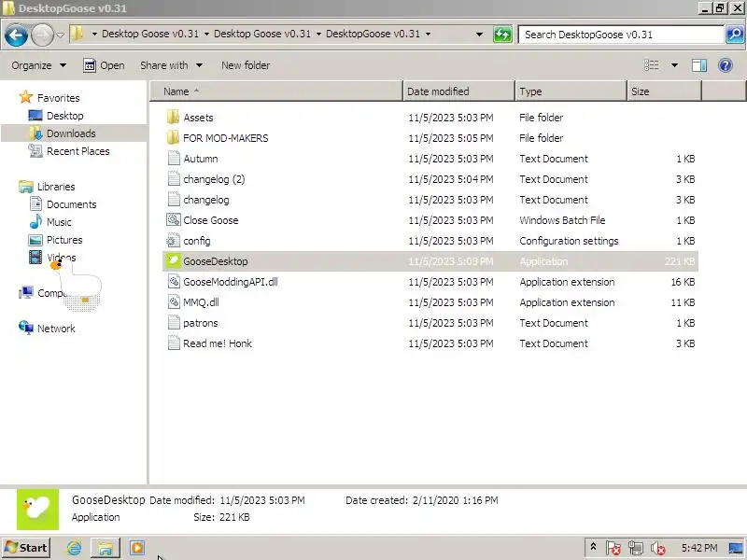This screenshot has height=560, width=747.
Task: Click the Change your view icon
Action: pos(651,65)
